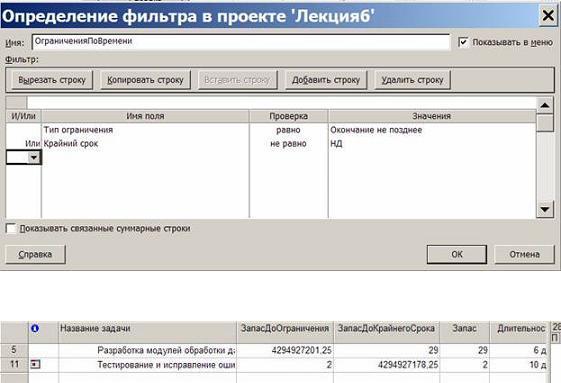The width and height of the screenshot is (561, 383).
Task: Click the 'НД' value cell
Action: coord(432,144)
